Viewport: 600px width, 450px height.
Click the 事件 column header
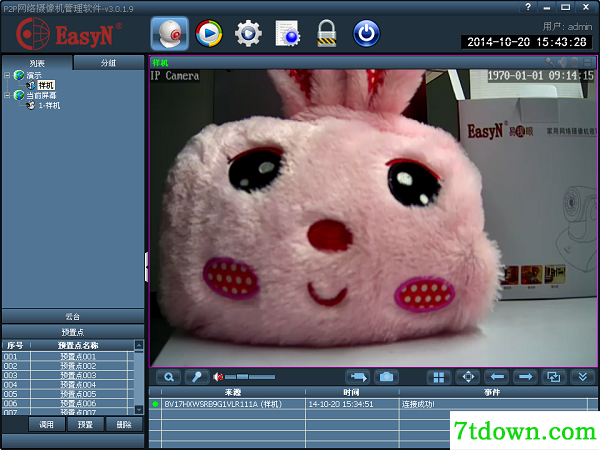pos(492,392)
